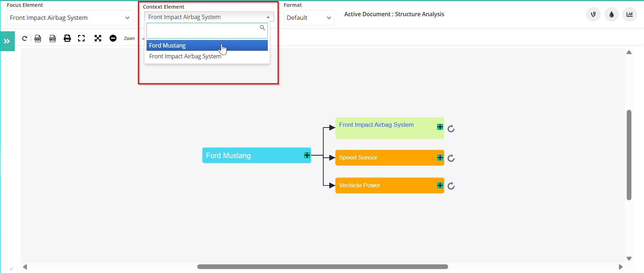Click the expand arrows fullscreen icon
Screen dimensions: 644x273
(98, 38)
